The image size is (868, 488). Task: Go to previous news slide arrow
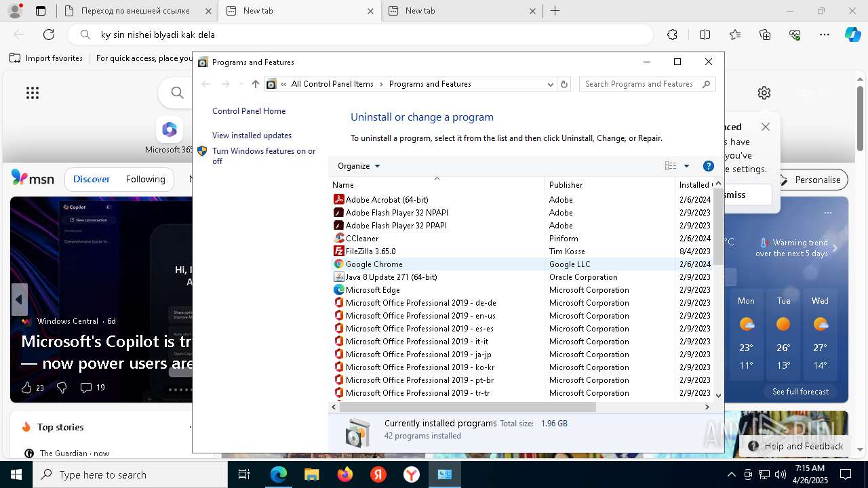tap(19, 300)
